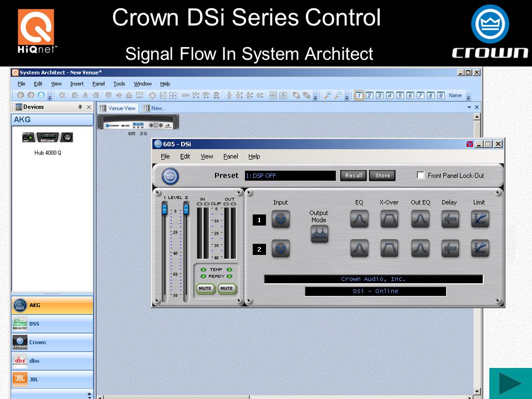Select AKG in the device brand list

[x=52, y=305]
